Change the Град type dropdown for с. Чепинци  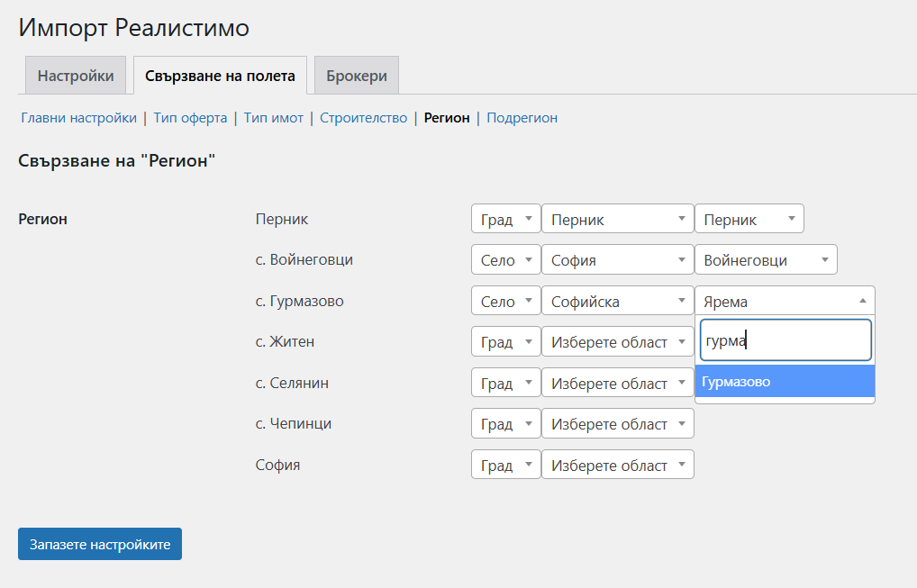(505, 424)
